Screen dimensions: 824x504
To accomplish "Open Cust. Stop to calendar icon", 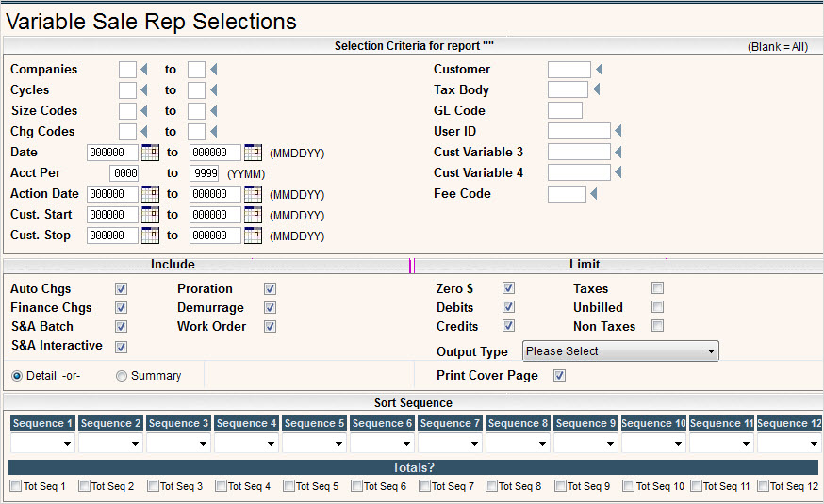I will [x=253, y=236].
